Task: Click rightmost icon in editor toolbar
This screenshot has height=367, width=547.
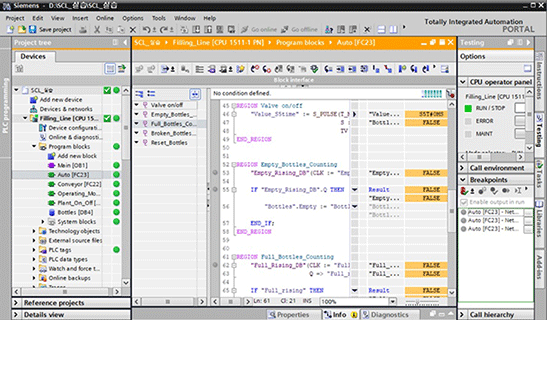Action: tap(445, 69)
